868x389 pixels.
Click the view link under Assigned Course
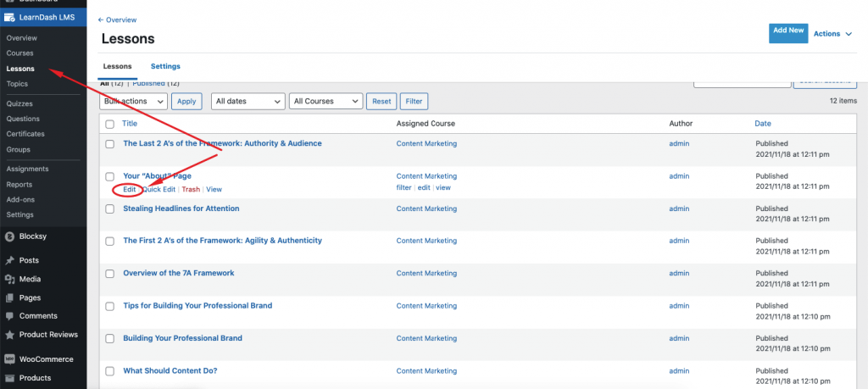click(x=443, y=187)
